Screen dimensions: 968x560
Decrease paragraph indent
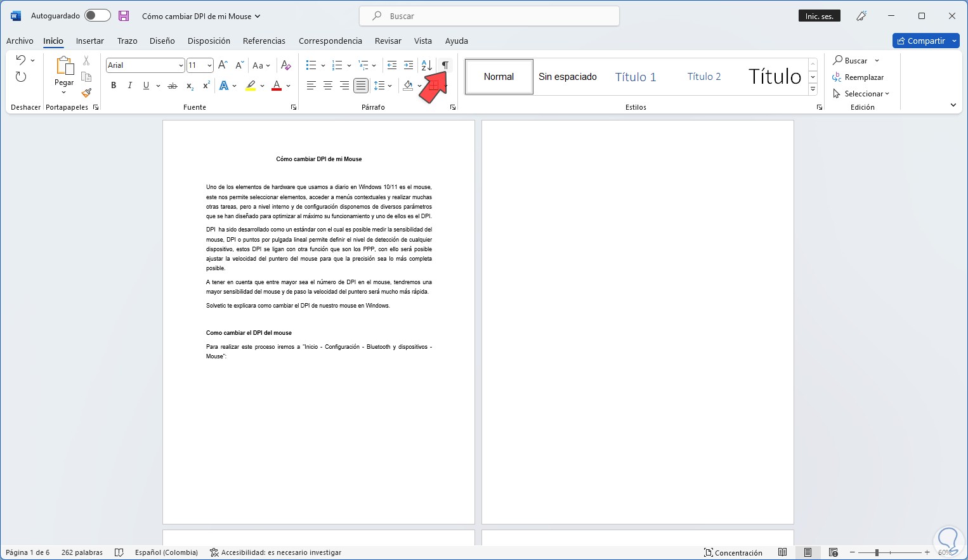tap(392, 65)
